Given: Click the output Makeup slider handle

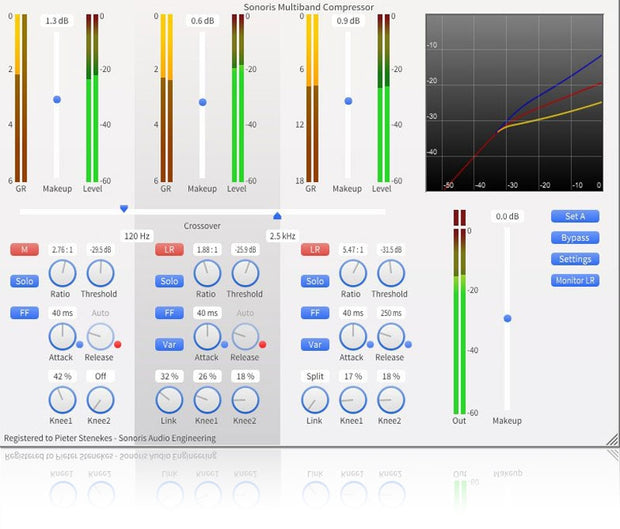Looking at the screenshot, I should click(507, 318).
